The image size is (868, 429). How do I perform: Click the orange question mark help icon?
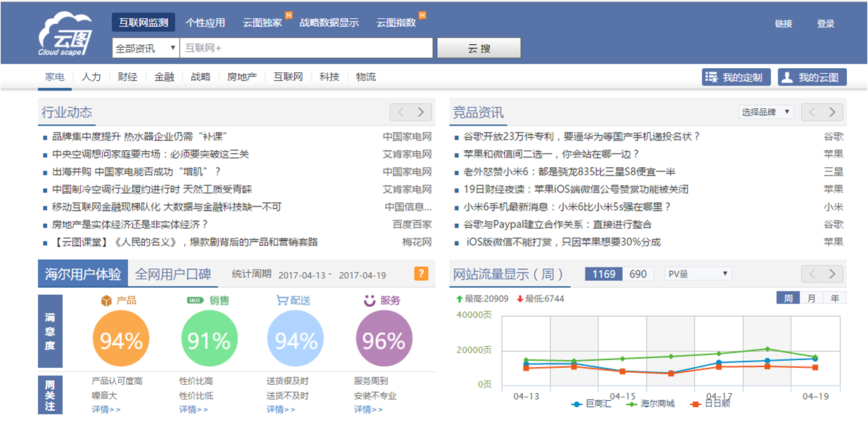tap(421, 274)
